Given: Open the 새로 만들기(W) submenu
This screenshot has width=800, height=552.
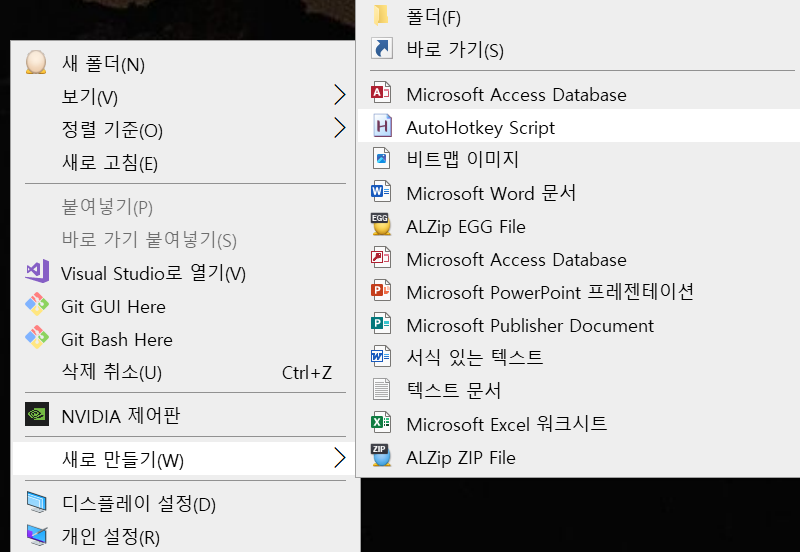Looking at the screenshot, I should pos(183,458).
